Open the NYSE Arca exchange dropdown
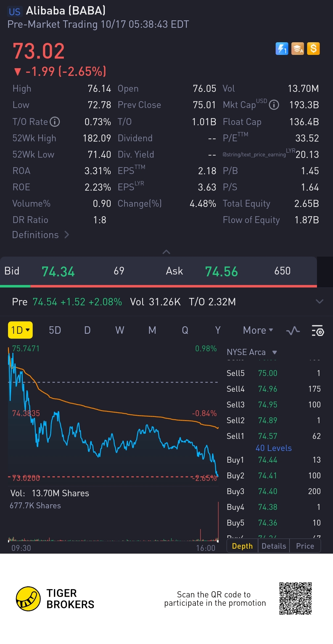 [x=252, y=352]
